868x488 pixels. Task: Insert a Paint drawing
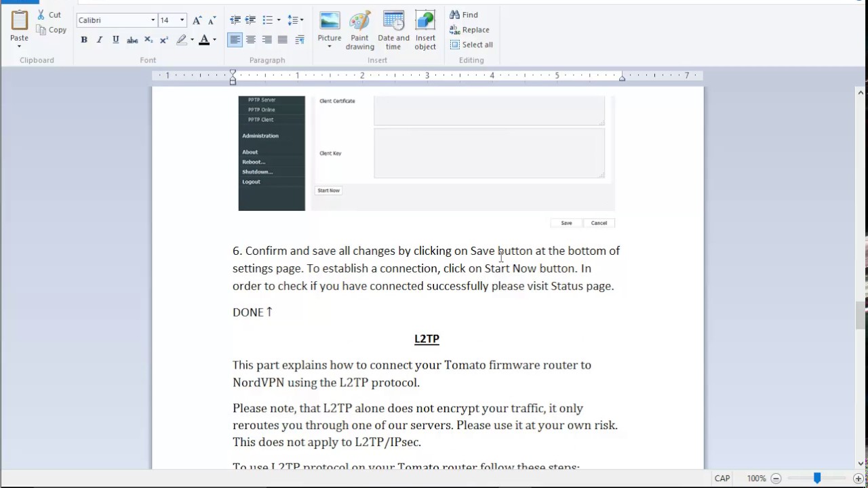click(360, 30)
